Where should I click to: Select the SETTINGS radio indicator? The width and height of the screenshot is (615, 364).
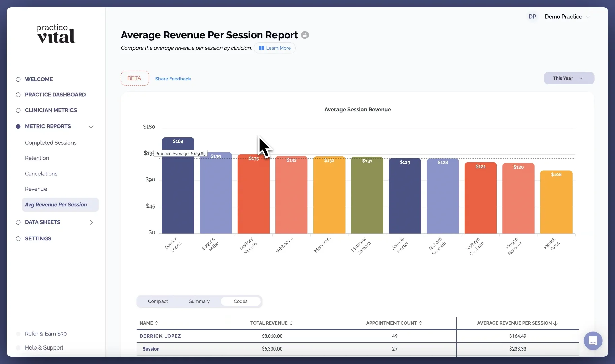18,239
